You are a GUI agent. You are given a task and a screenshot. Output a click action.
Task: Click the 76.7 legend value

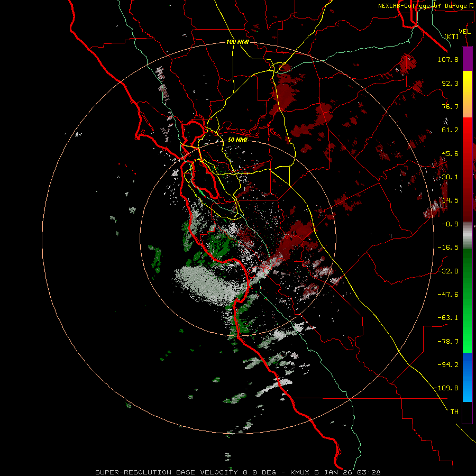pyautogui.click(x=450, y=106)
